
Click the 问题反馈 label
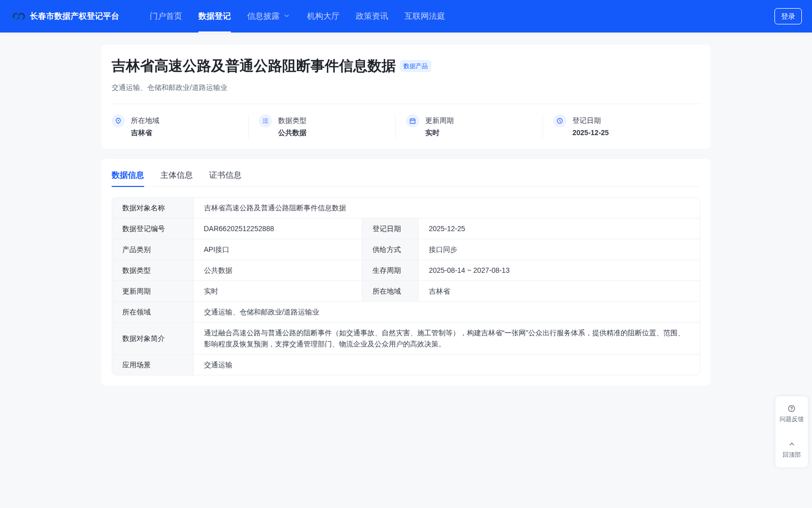[792, 419]
